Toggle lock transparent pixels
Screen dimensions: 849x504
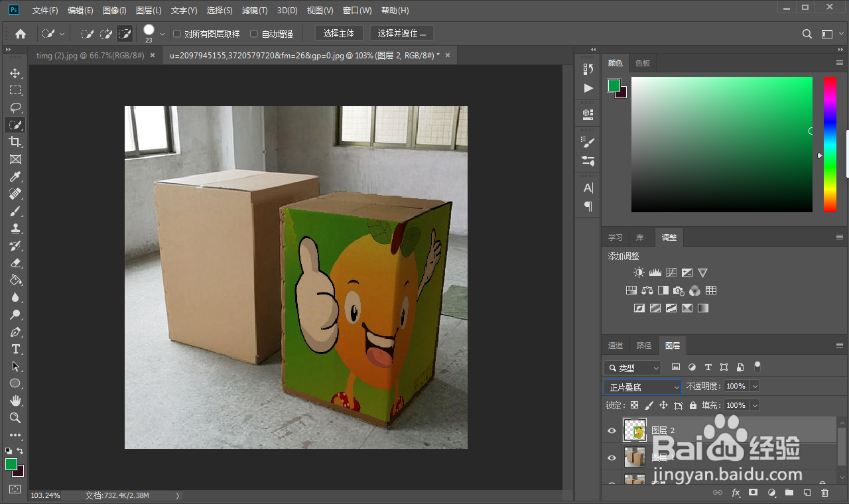635,405
